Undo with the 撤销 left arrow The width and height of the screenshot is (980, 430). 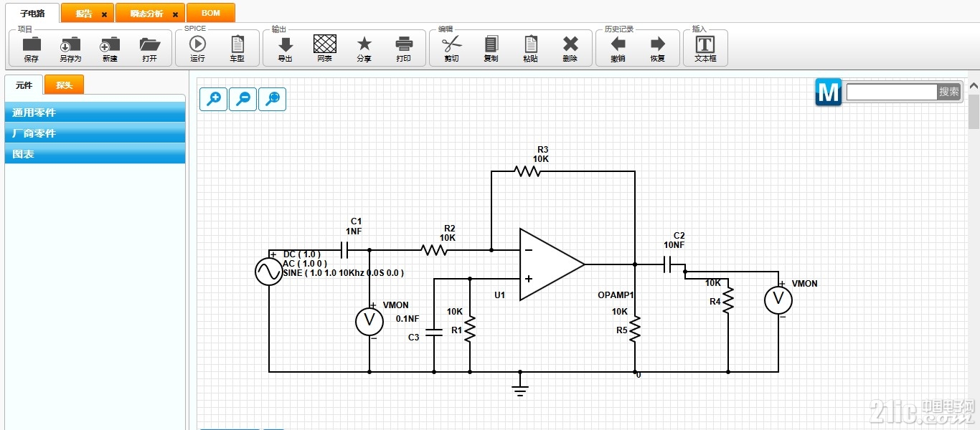point(618,44)
